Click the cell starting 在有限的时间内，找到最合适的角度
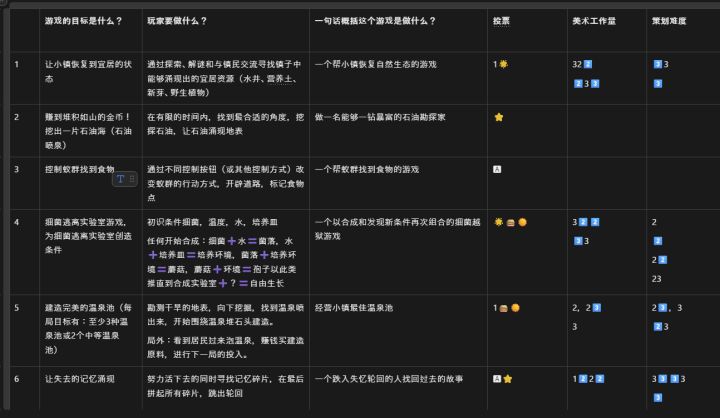The height and width of the screenshot is (418, 720). tap(226, 131)
